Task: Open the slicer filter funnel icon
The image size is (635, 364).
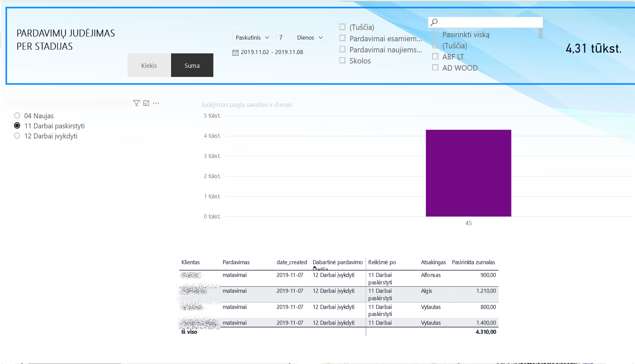Action: pyautogui.click(x=136, y=103)
